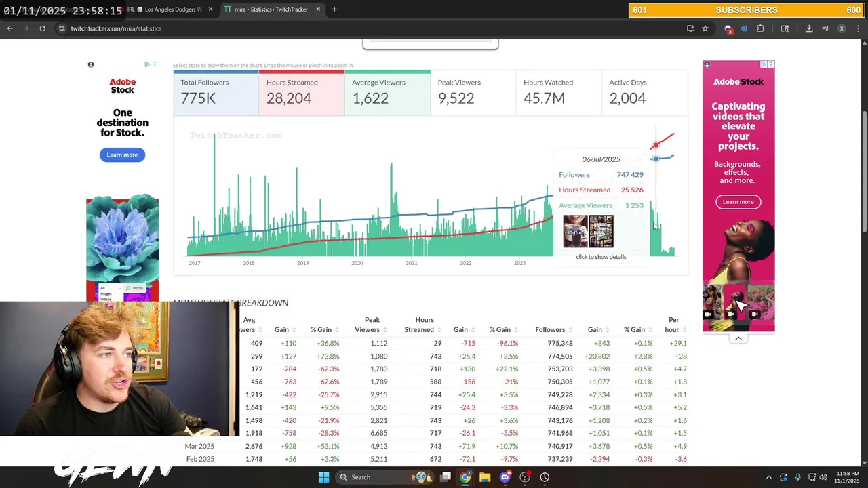Click Learn more in left Adobe ad
The image size is (868, 488).
point(122,155)
